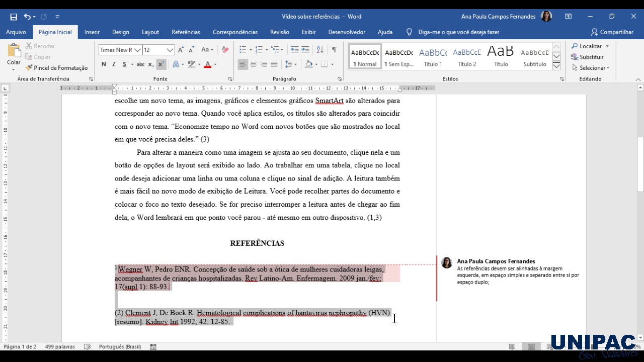The width and height of the screenshot is (644, 362).
Task: Open the change case Aa dropdown
Action: 207,50
